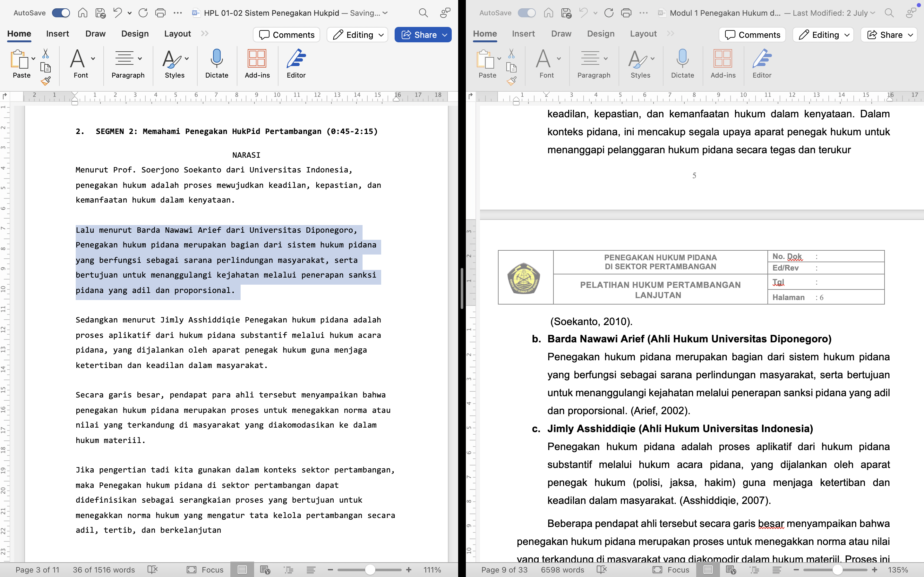The height and width of the screenshot is (577, 924).
Task: Click the Cut scissors icon in left window
Action: 46,54
